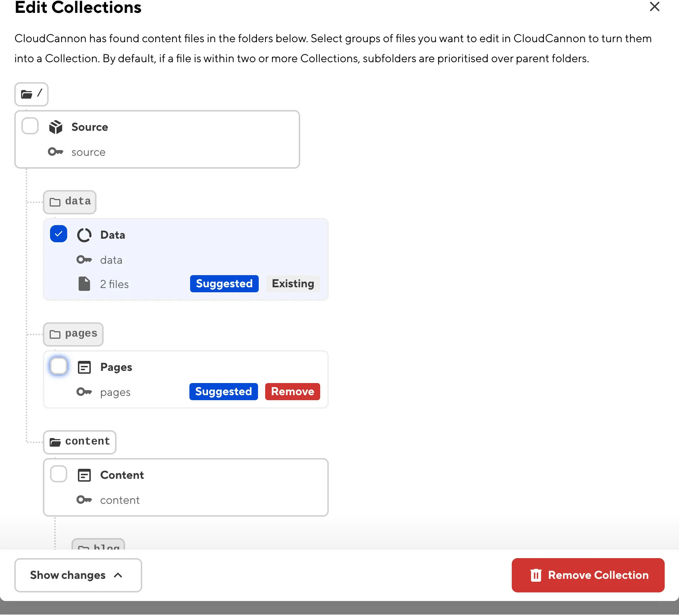Click the trash icon in Remove Collection
This screenshot has width=679, height=616.
[536, 575]
